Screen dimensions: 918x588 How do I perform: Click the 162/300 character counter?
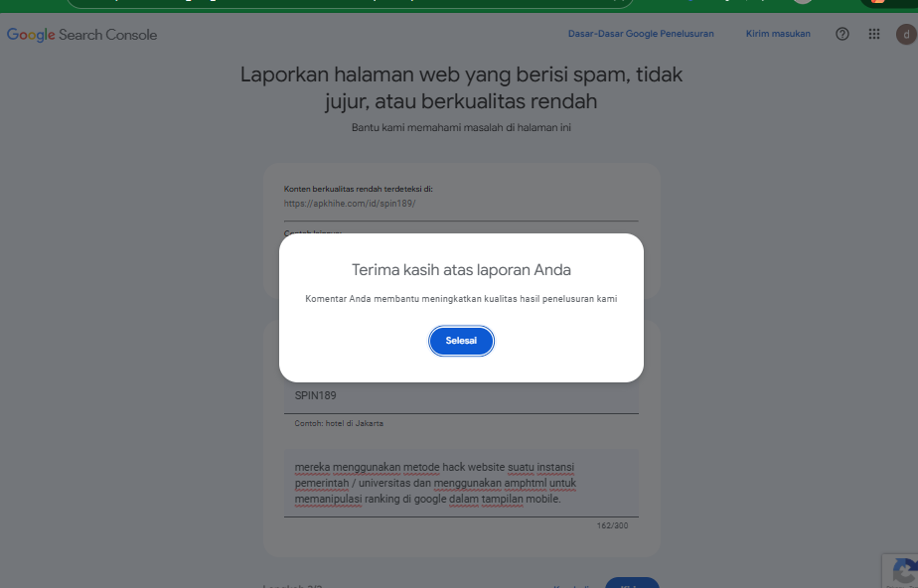[x=612, y=525]
